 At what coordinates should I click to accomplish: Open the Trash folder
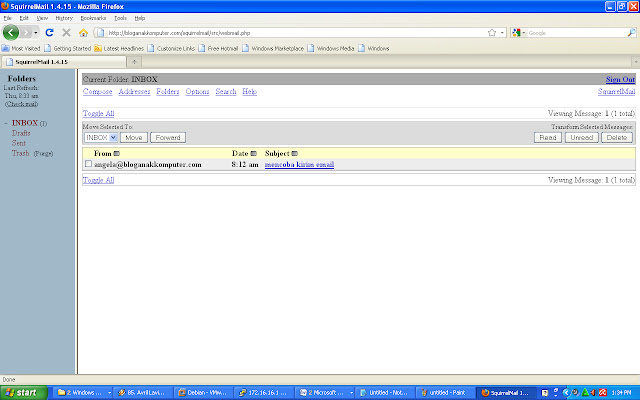20,153
